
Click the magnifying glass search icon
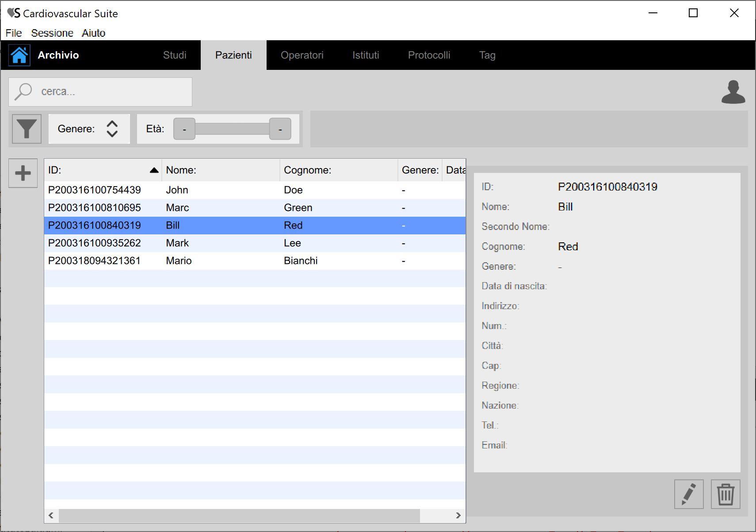click(x=23, y=92)
